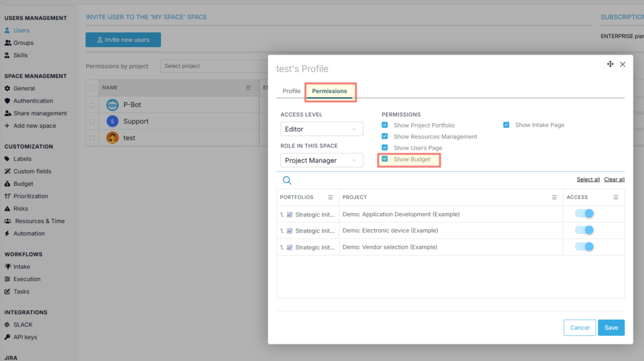Open the Budget customization section
This screenshot has height=361, width=644.
pyautogui.click(x=24, y=183)
